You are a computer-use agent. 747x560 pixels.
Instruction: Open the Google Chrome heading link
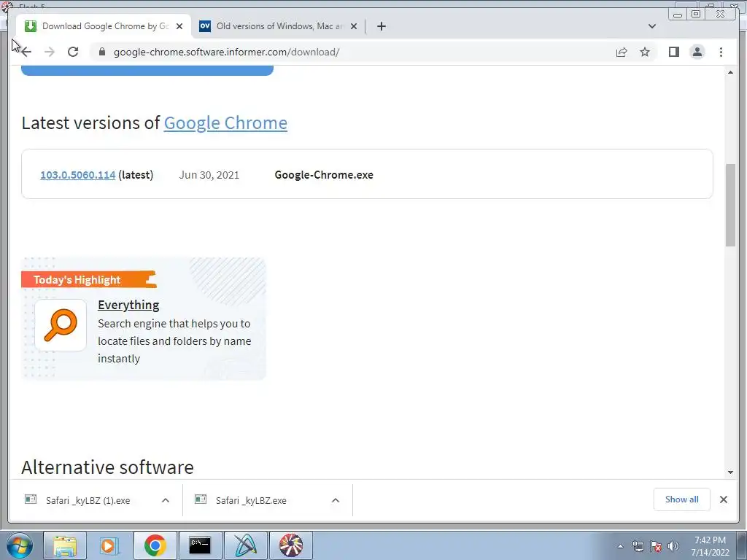tap(225, 122)
